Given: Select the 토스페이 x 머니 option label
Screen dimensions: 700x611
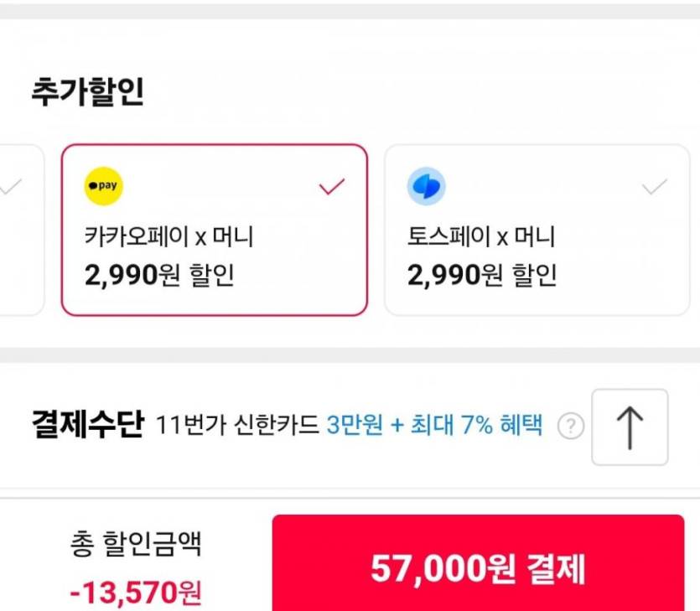Looking at the screenshot, I should [x=480, y=237].
